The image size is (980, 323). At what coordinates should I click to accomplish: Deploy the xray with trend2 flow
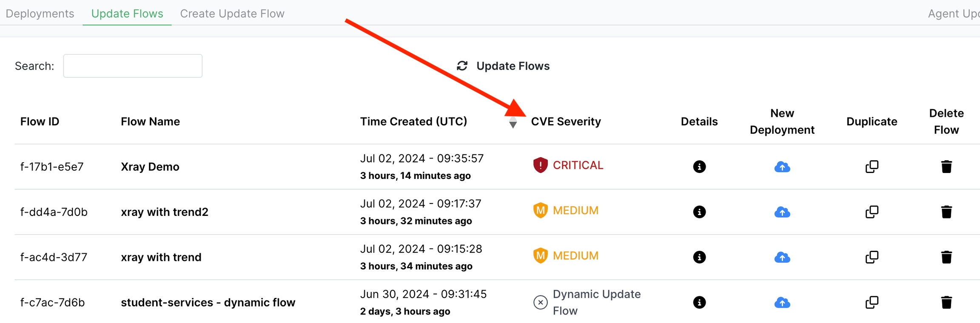tap(782, 212)
